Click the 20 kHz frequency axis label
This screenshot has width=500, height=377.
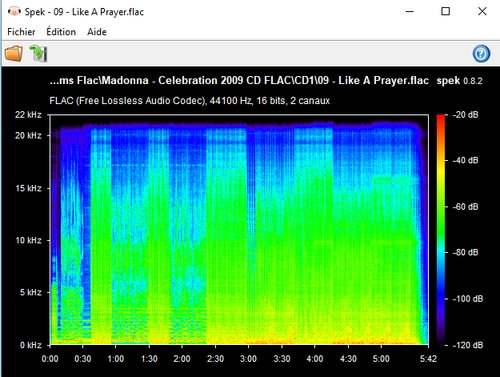(x=28, y=136)
